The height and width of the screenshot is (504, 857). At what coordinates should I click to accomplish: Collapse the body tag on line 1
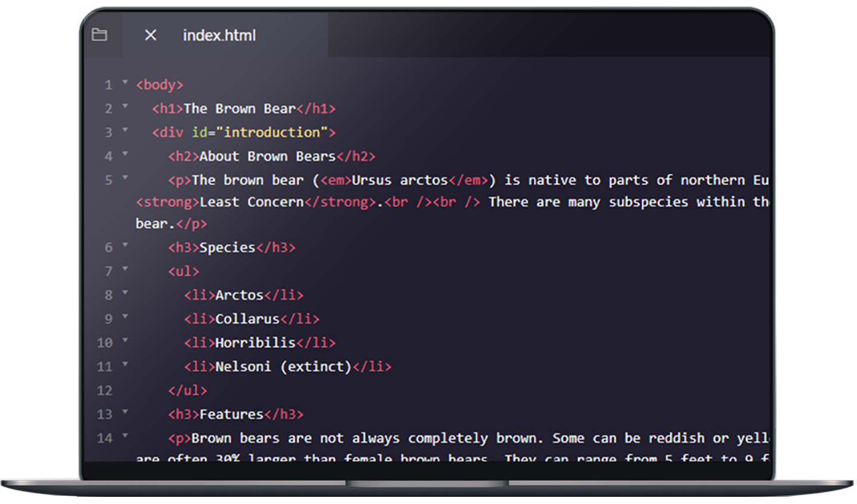[125, 82]
